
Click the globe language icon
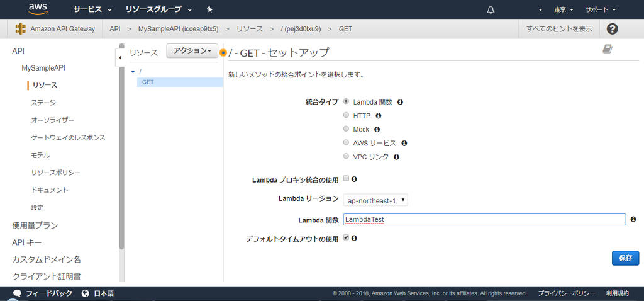tap(86, 293)
